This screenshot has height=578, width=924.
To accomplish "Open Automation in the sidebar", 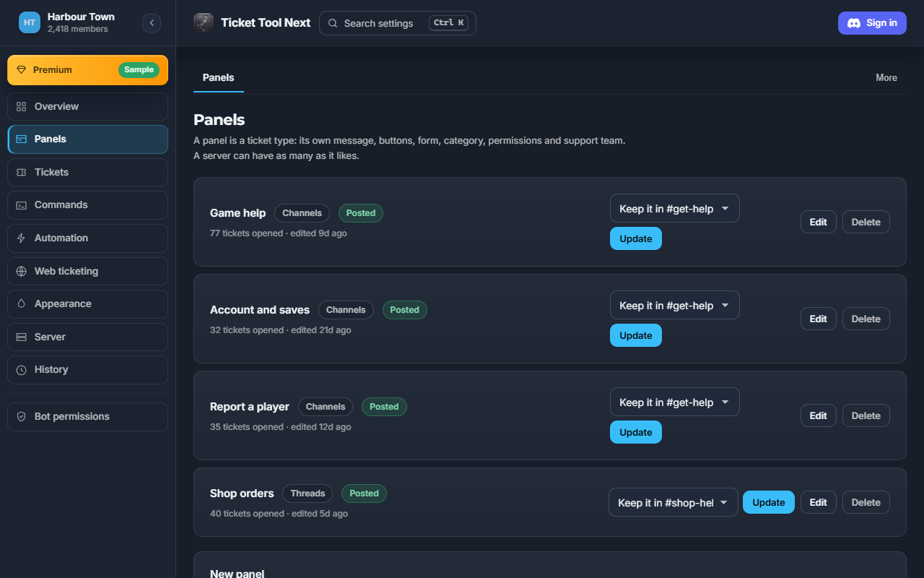I will [87, 238].
